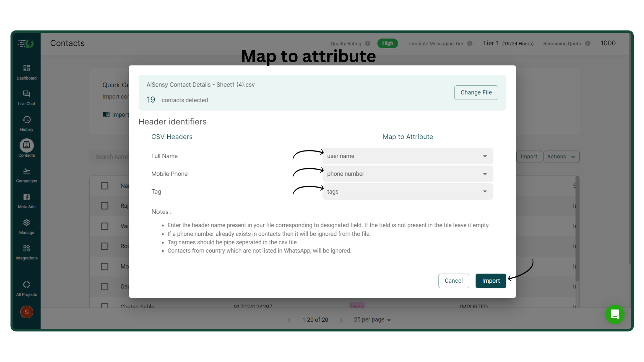The image size is (644, 362).
Task: Click the dark Import button in dialog
Action: pyautogui.click(x=491, y=281)
